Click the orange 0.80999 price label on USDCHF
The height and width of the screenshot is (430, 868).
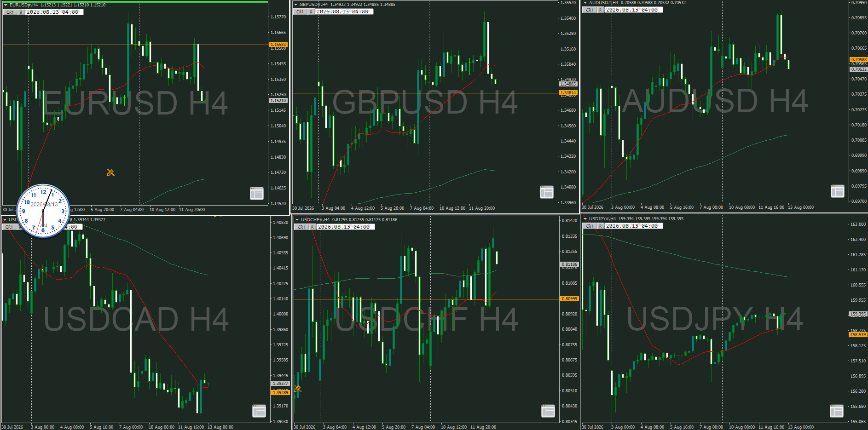tap(569, 299)
